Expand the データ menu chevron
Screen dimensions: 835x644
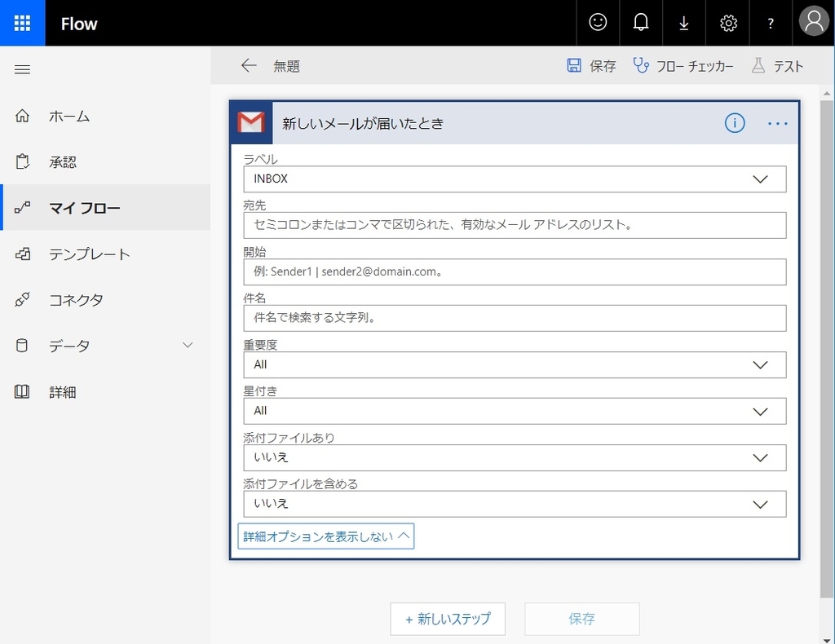[188, 346]
